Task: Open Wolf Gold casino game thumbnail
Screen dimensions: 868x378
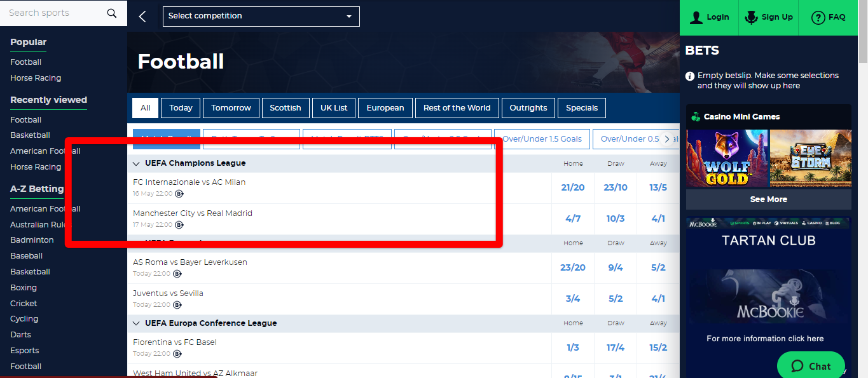Action: tap(727, 159)
